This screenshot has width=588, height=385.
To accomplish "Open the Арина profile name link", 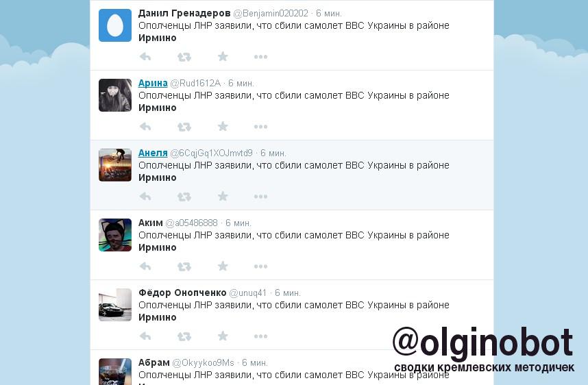I will point(153,83).
